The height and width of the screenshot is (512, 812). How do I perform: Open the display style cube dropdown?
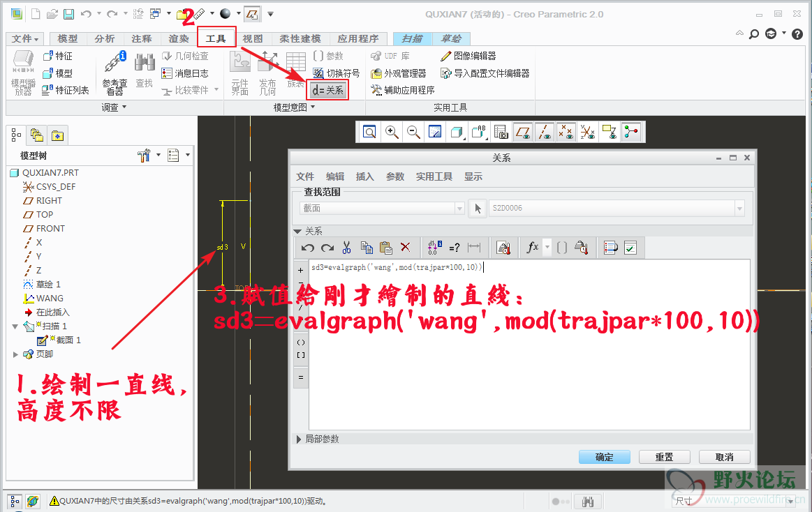pyautogui.click(x=457, y=132)
